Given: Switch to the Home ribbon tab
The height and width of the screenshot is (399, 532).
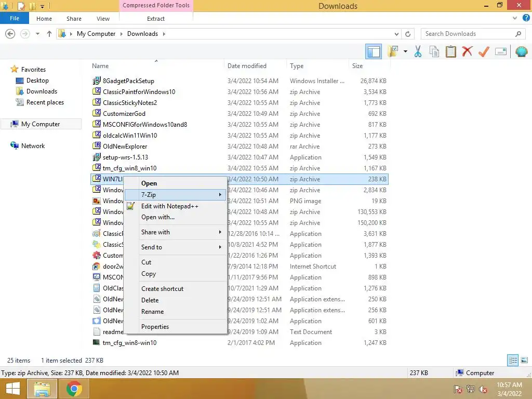Looking at the screenshot, I should tap(44, 19).
